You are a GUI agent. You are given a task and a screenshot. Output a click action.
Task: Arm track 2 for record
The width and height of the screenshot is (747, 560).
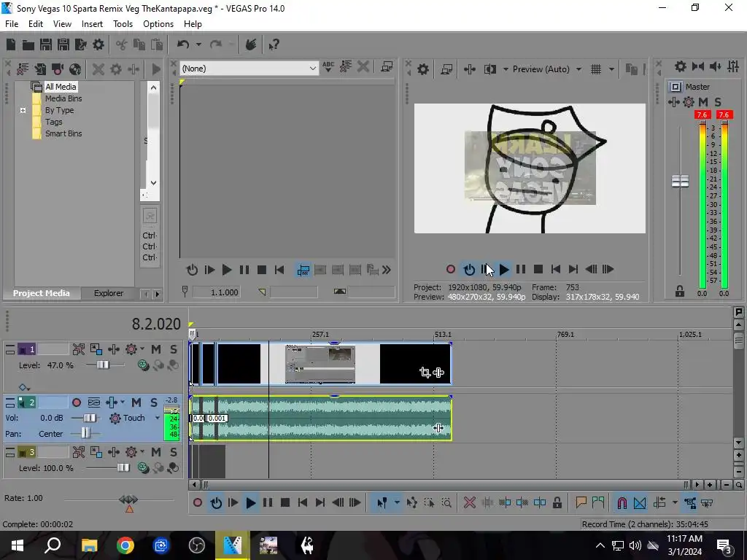(x=76, y=402)
